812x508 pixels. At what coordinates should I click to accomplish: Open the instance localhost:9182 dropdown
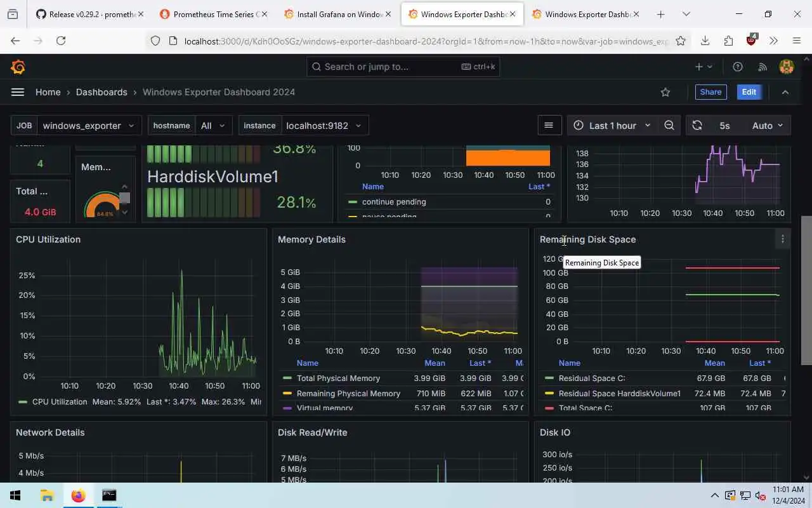325,126
